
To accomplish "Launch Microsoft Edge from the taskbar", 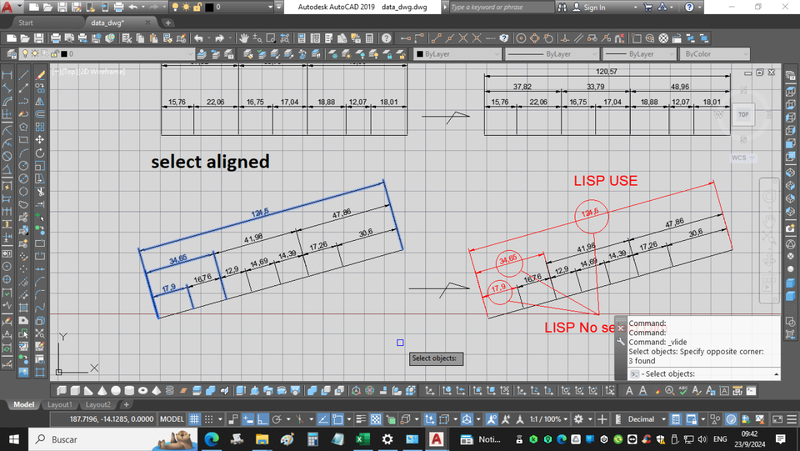I will click(x=212, y=438).
